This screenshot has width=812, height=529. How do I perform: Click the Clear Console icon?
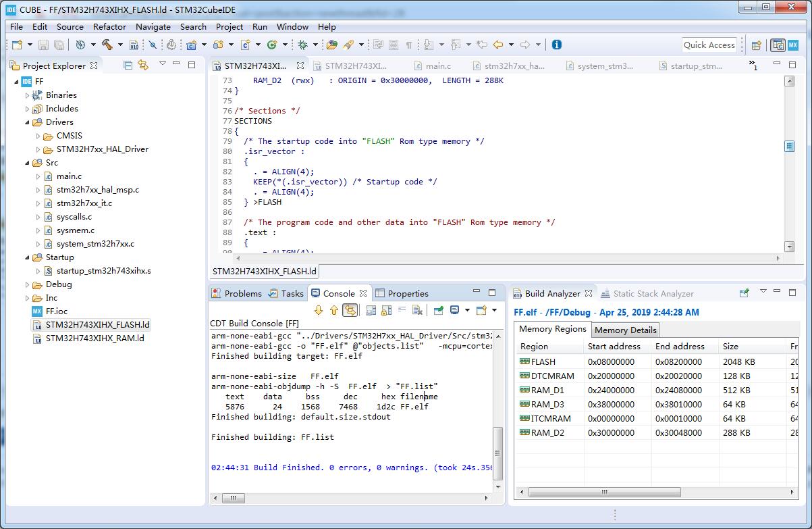(x=417, y=310)
